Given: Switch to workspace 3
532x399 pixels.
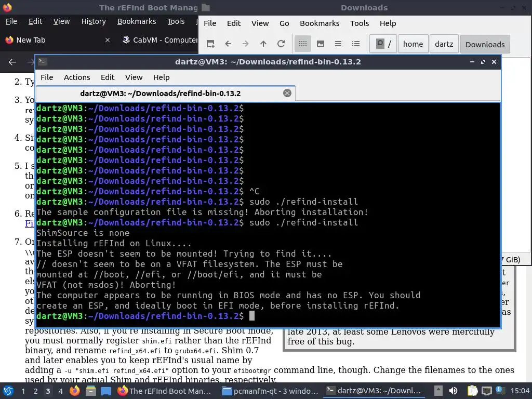Looking at the screenshot, I should pyautogui.click(x=48, y=391).
